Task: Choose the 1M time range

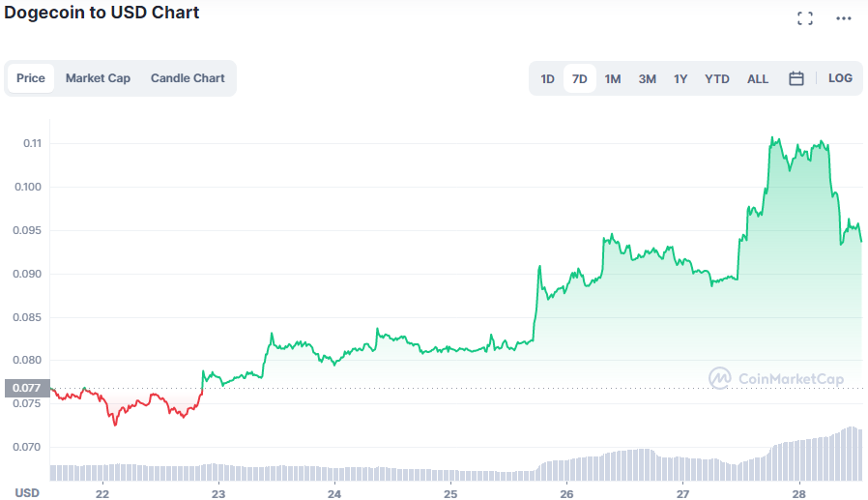Action: (x=613, y=78)
